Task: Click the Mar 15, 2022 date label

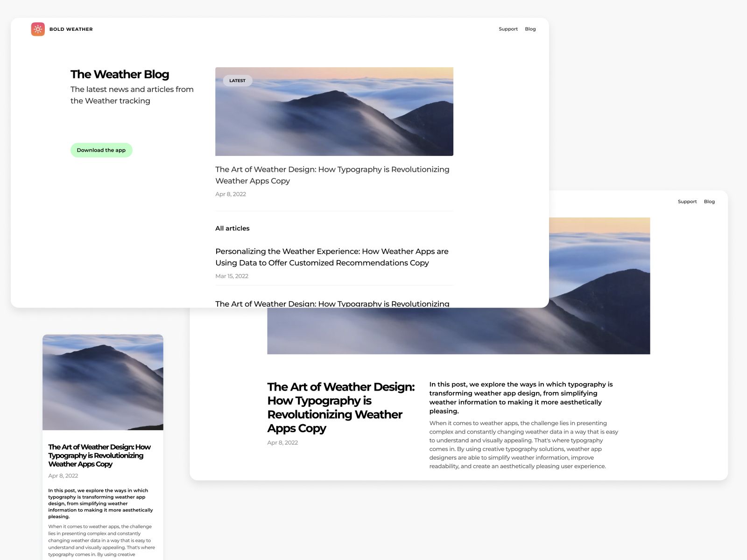Action: coord(232,276)
